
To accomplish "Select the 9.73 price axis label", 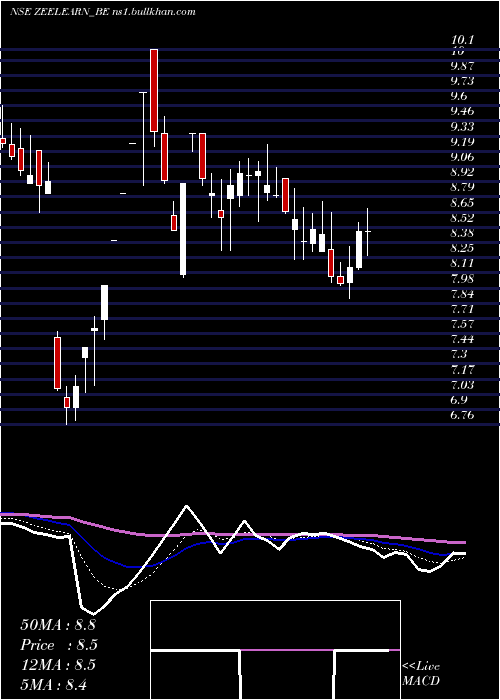I will pyautogui.click(x=462, y=81).
